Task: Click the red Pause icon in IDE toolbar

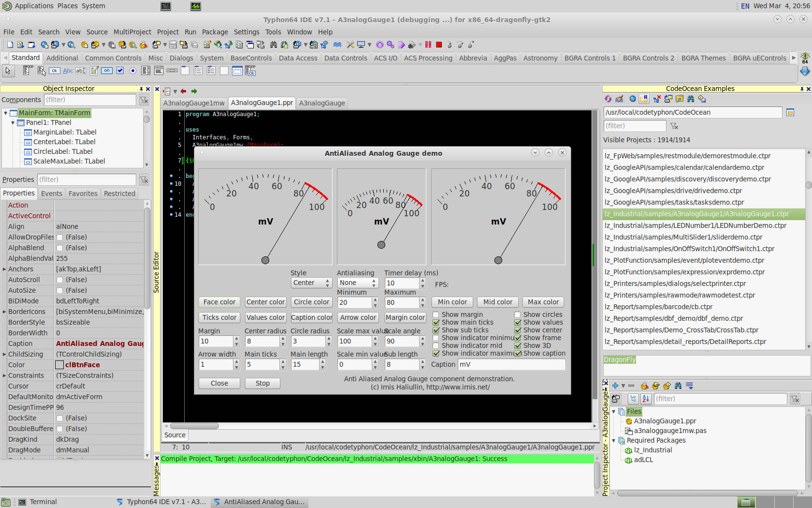Action: [x=428, y=45]
